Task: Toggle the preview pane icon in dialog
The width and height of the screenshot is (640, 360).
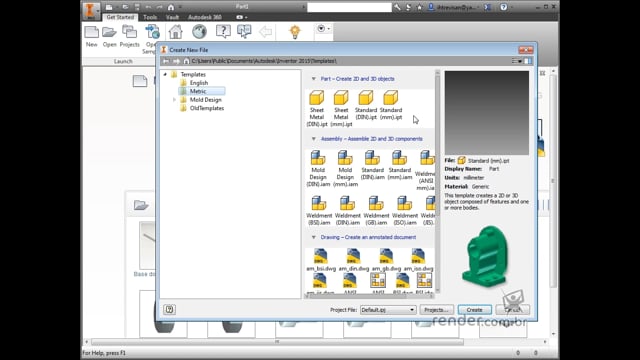Action: pyautogui.click(x=528, y=61)
